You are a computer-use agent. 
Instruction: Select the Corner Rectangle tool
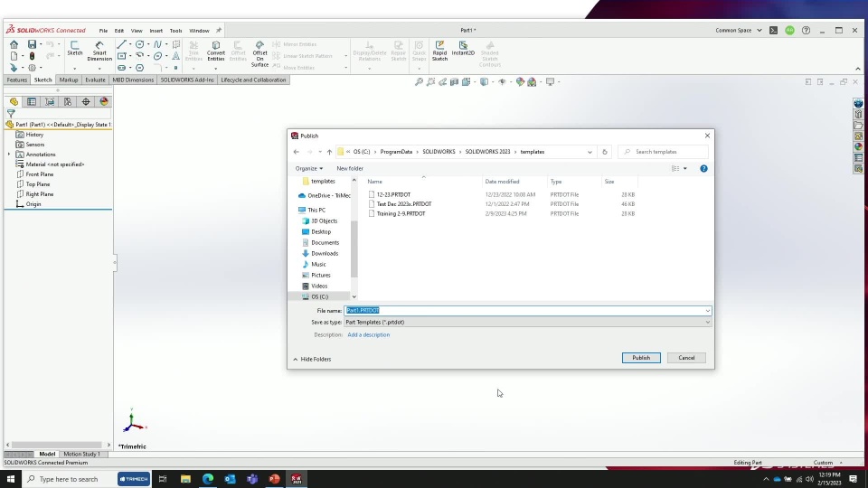[x=121, y=56]
